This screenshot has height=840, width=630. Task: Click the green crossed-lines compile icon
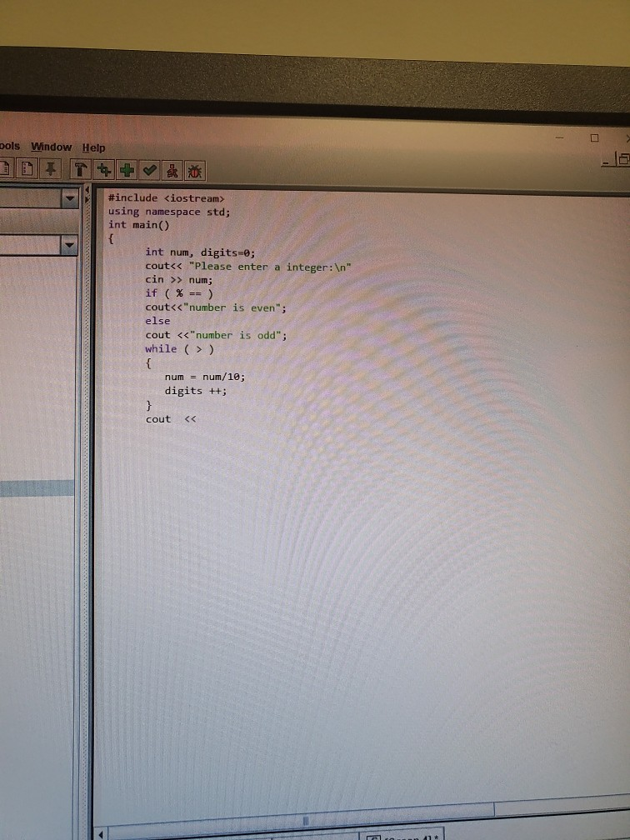click(104, 170)
